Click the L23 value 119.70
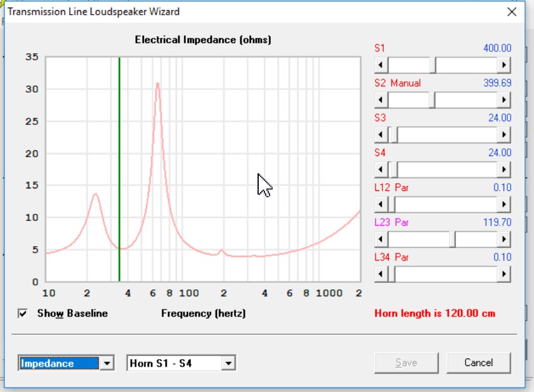Screen dimensions: 534x392 coord(497,223)
